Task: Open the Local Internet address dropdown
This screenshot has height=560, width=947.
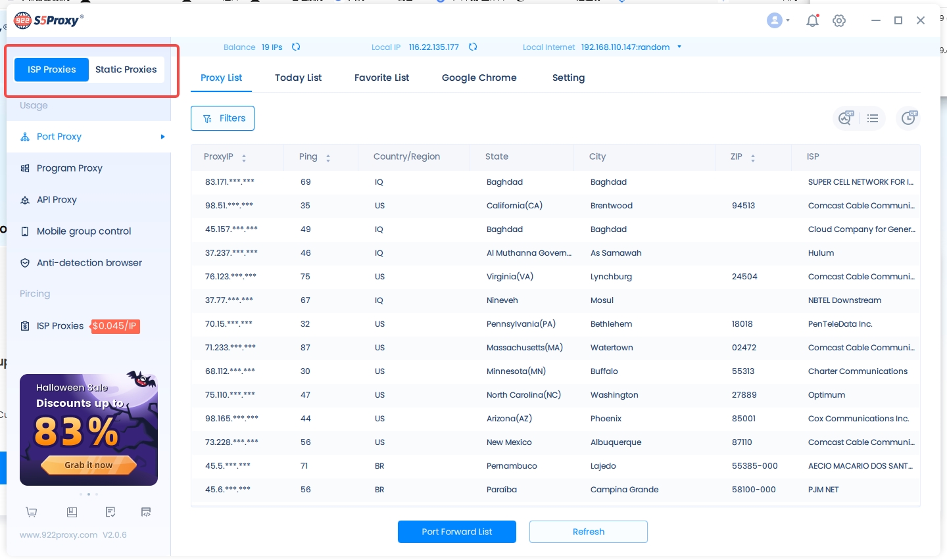Action: (x=679, y=47)
